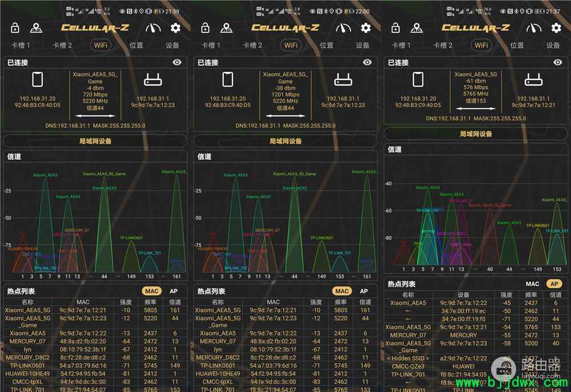Toggle the eye icon in the 21:59 screen
Image resolution: width=571 pixels, height=392 pixels.
(177, 62)
